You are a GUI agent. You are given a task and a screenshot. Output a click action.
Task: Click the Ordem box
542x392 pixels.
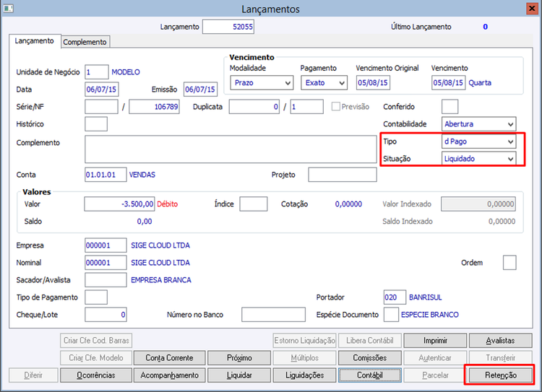coord(509,263)
